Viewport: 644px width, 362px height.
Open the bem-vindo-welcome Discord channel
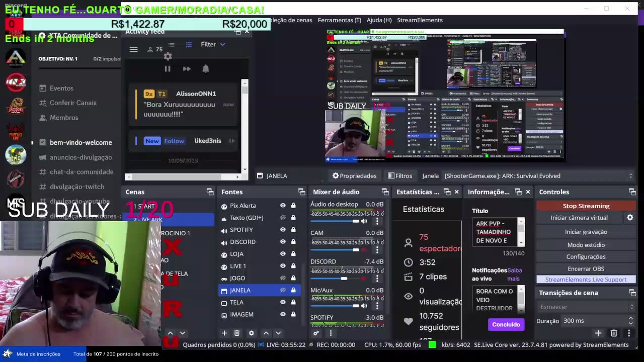(80, 142)
